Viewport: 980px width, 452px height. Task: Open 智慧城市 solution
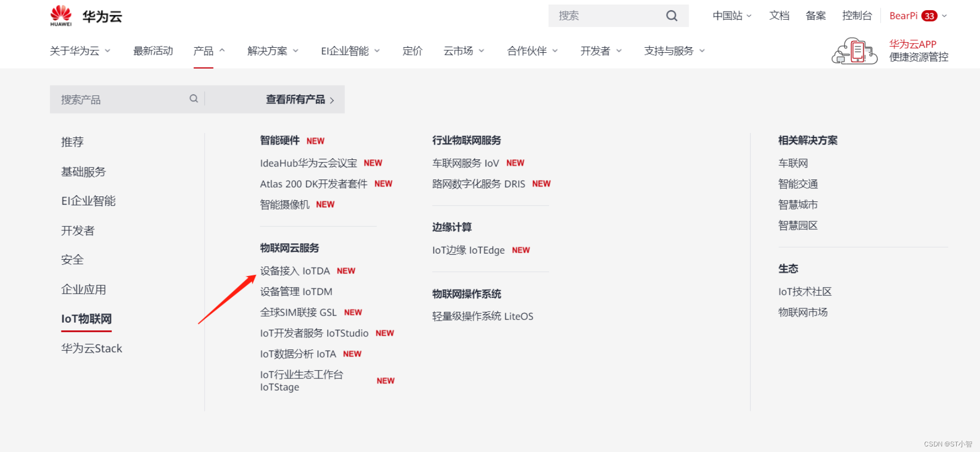798,205
